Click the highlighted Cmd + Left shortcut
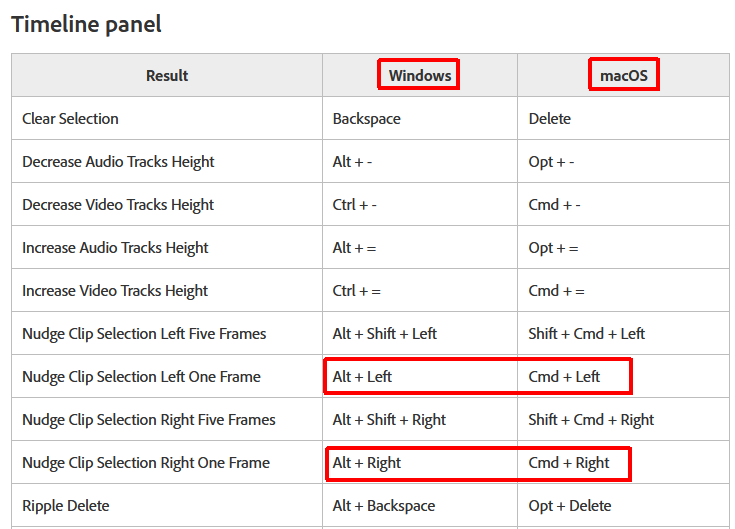 coord(564,377)
